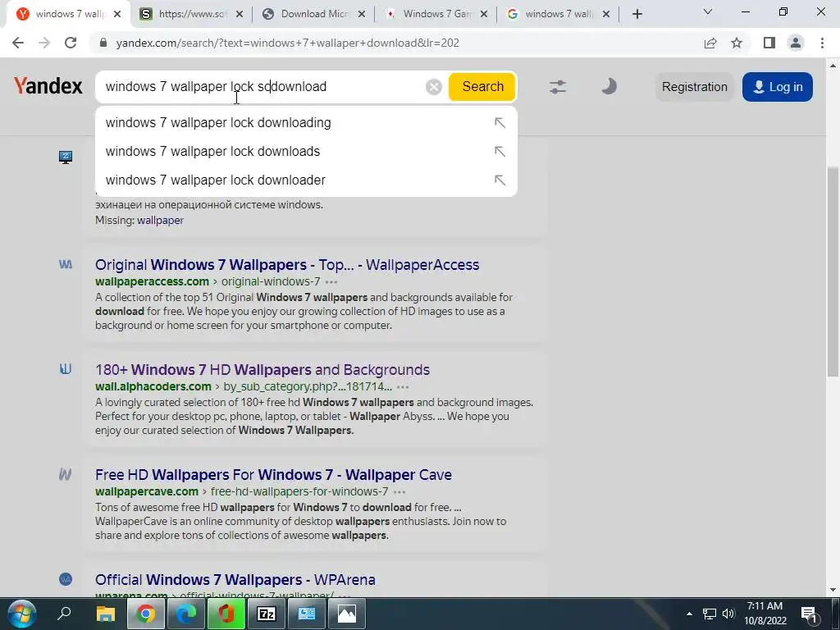Clear the search box text
The height and width of the screenshot is (630, 840).
(433, 87)
